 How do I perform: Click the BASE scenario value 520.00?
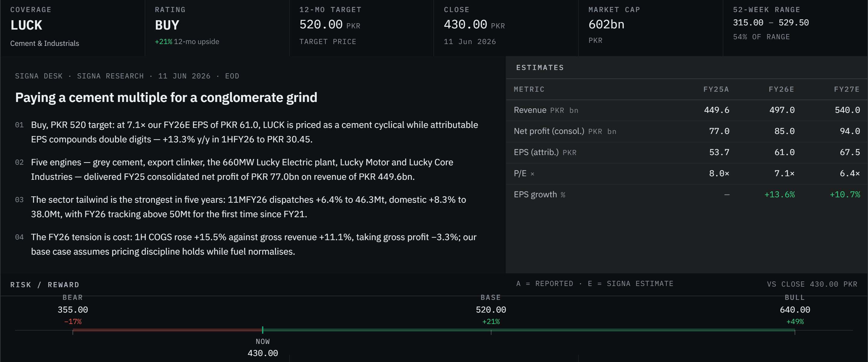coord(491,310)
